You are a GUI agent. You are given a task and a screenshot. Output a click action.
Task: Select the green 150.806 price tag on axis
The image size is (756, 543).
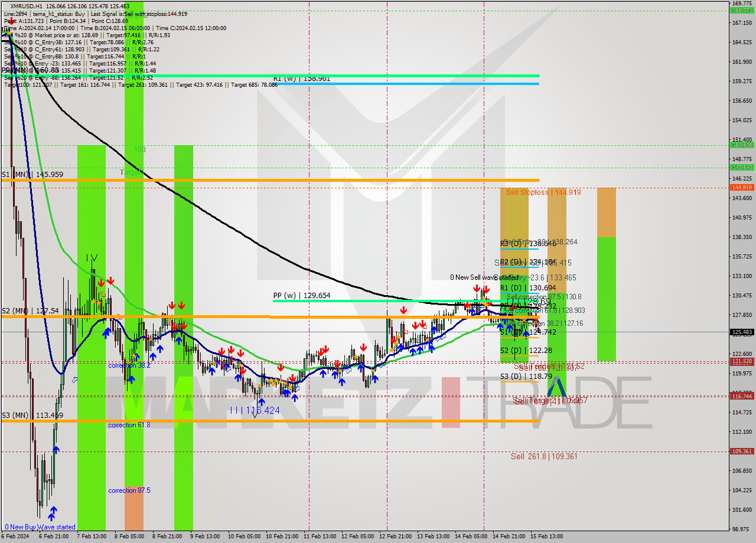[x=742, y=145]
